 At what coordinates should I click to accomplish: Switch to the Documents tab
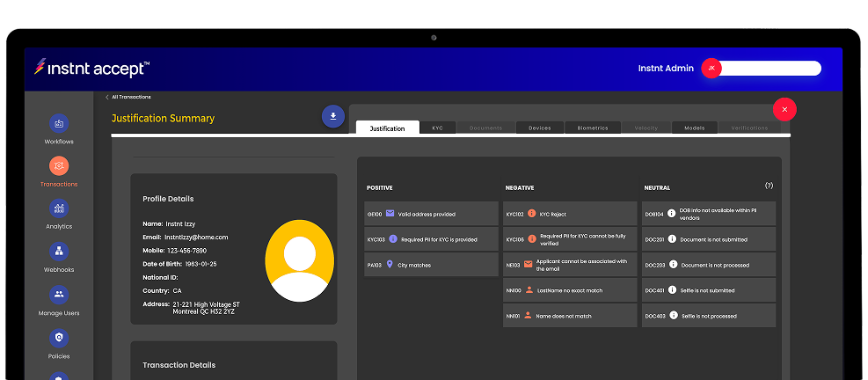(485, 128)
